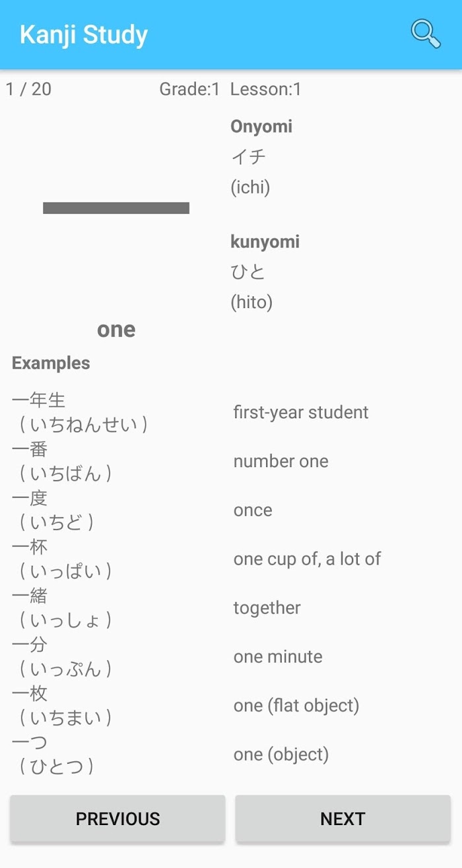Screen dimensions: 462x868
Task: Tap the NEXT button
Action: coord(343,819)
